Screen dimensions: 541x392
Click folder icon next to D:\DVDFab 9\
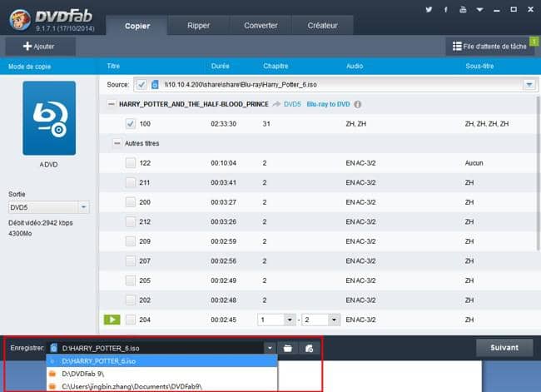52,374
